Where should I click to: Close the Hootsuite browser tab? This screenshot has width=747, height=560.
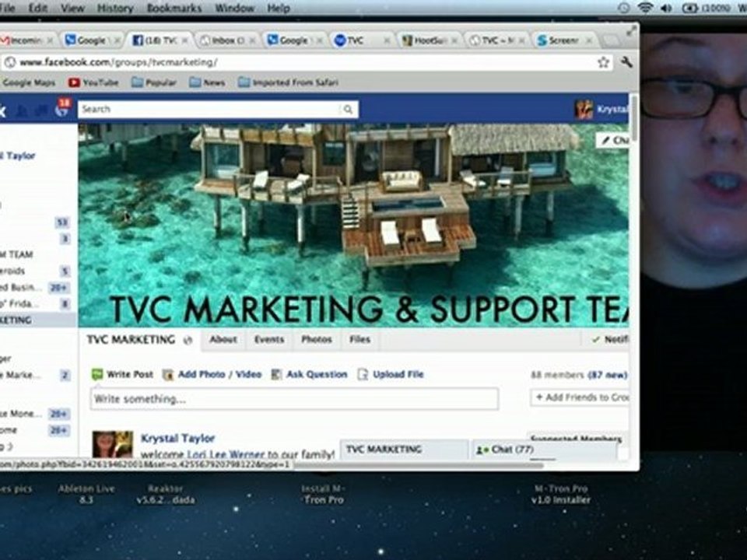click(x=454, y=41)
